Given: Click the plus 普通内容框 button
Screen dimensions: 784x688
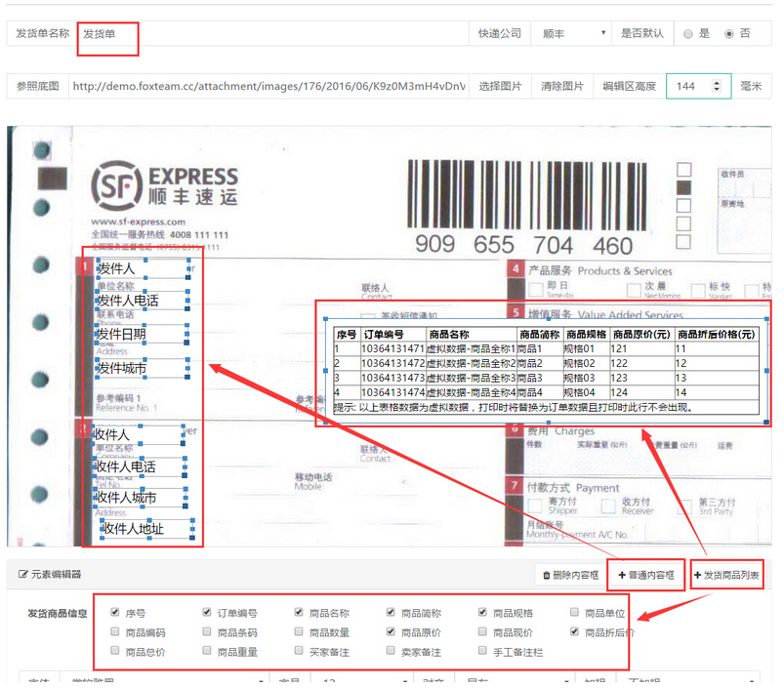Looking at the screenshot, I should tap(645, 575).
